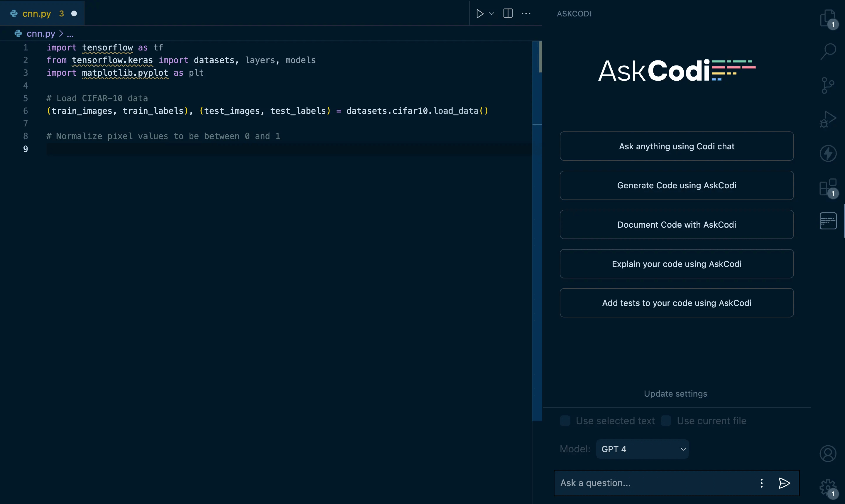Select the cnn.py editor tab
The image size is (845, 504).
(x=37, y=13)
